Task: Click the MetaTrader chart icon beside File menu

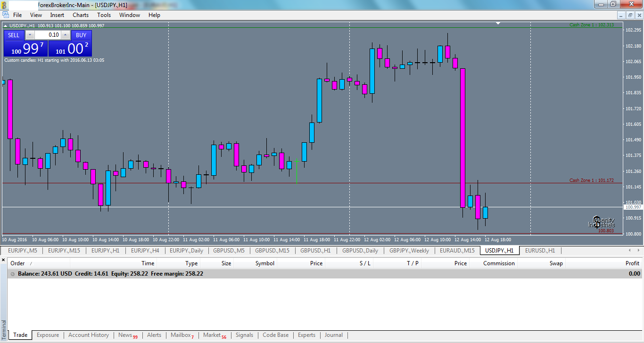Action: click(x=6, y=15)
